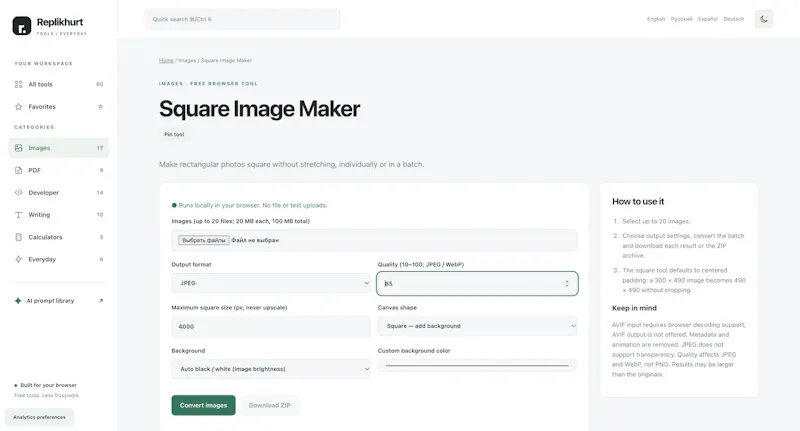Open the Everyday category
Viewport: 800px width, 431px height.
click(x=59, y=259)
